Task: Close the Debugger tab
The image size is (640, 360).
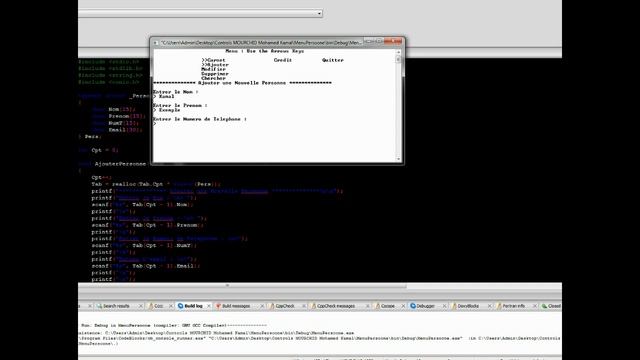Action: (444, 306)
